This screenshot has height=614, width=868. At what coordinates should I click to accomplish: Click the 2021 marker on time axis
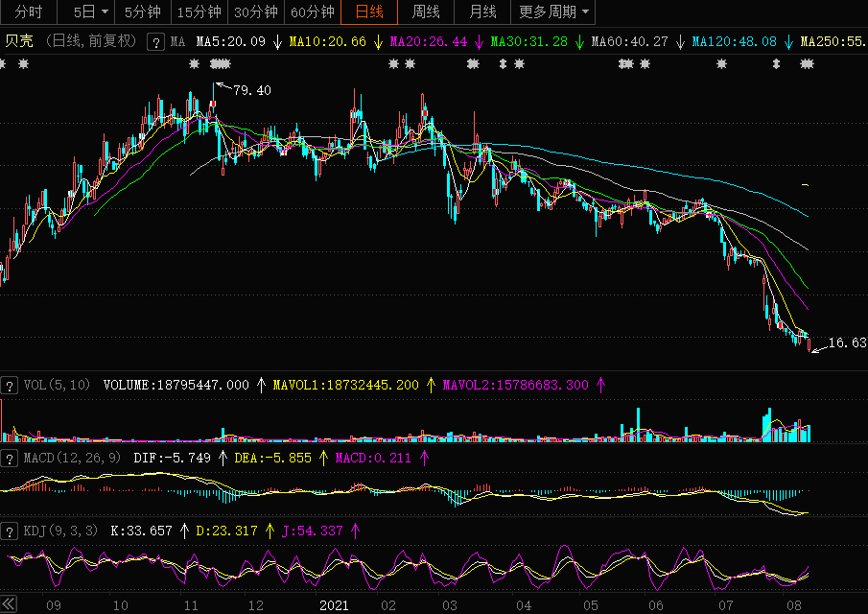pyautogui.click(x=335, y=605)
